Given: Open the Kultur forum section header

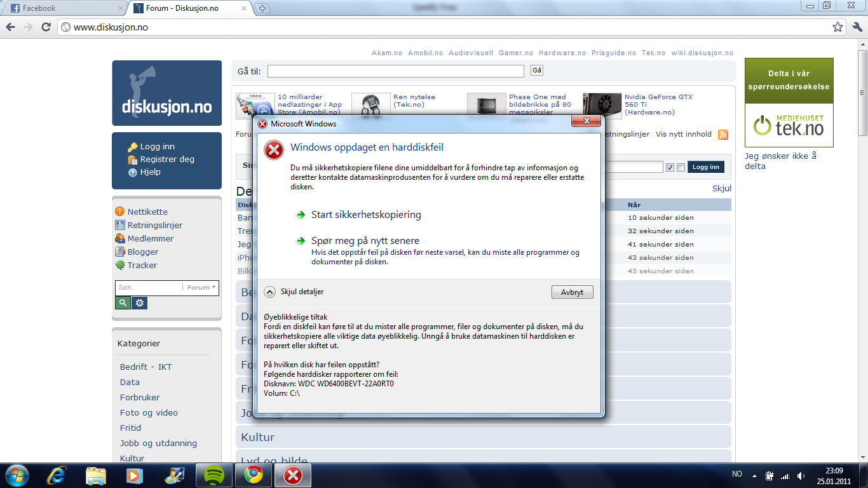Looking at the screenshot, I should click(x=484, y=437).
